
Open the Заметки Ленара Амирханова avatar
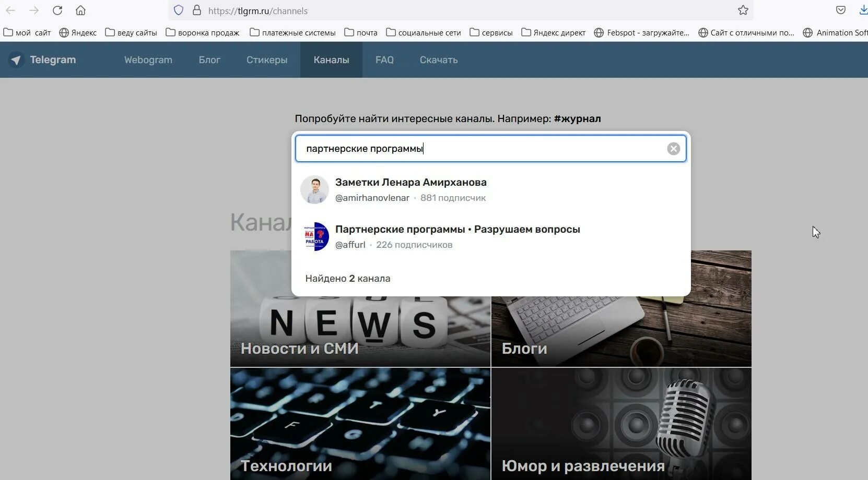click(314, 190)
